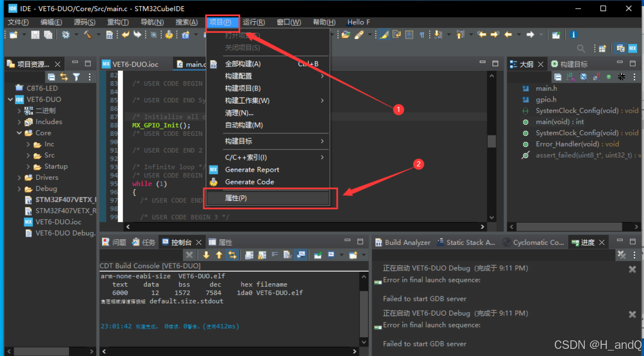Viewport: 644px width, 356px height.
Task: Expand the Src folder under Core
Action: 28,155
